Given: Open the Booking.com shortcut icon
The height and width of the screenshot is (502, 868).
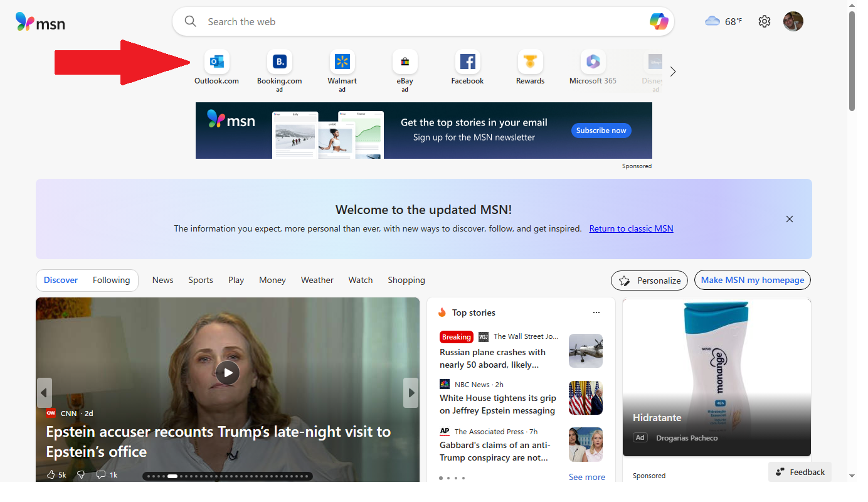Looking at the screenshot, I should coord(280,61).
